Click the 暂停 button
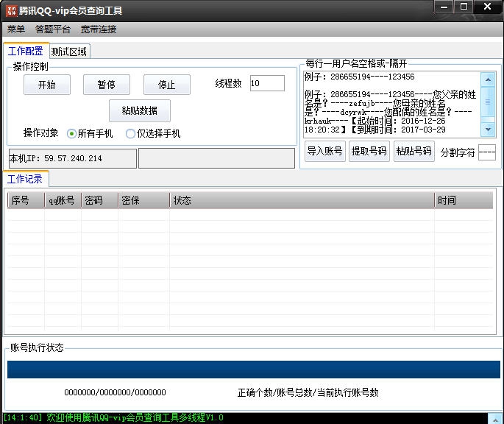504x424 pixels. pyautogui.click(x=107, y=85)
